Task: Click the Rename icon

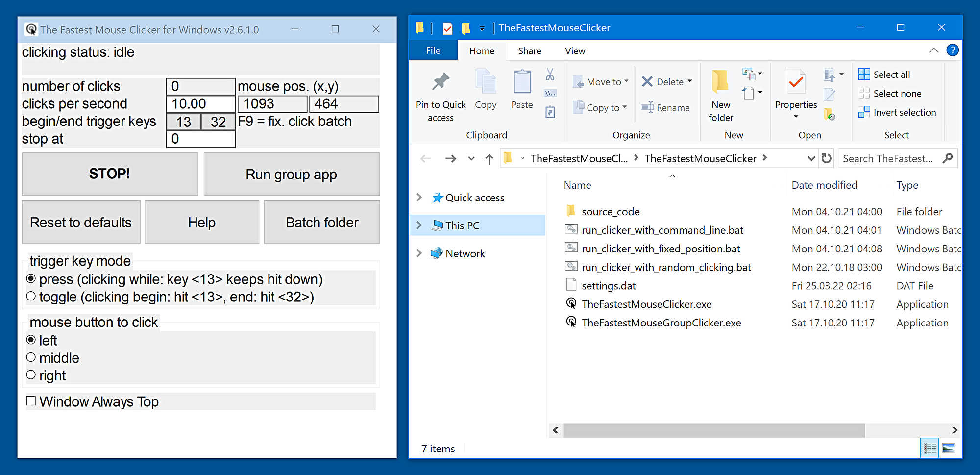Action: point(648,107)
